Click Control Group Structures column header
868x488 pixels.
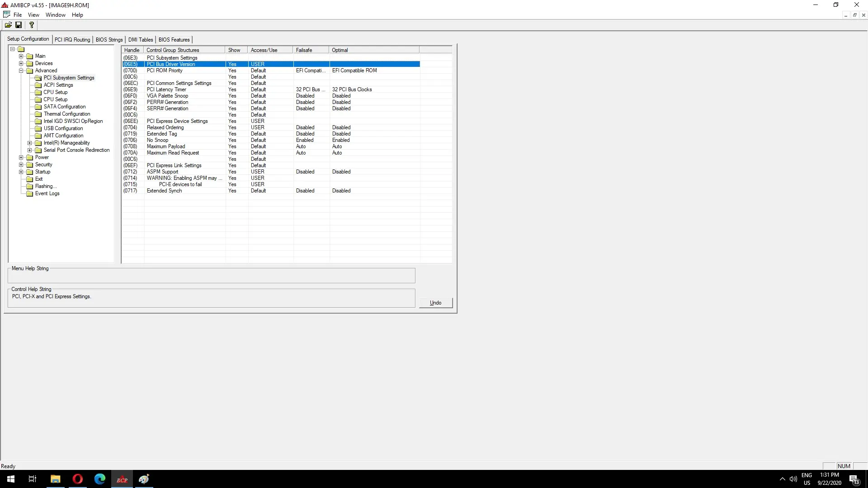tap(184, 50)
